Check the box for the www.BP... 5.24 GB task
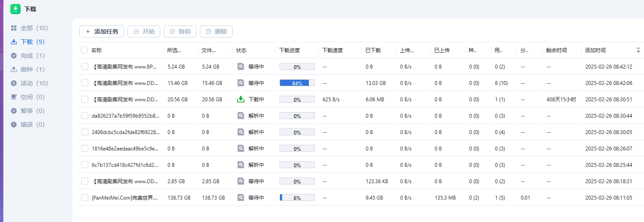Viewport: 644px width, 222px height. (85, 66)
